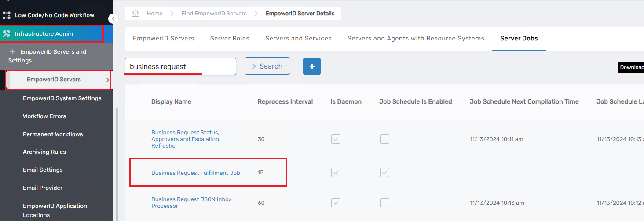The width and height of the screenshot is (644, 221).
Task: Toggle Is Daemon for Business Request Fulfillment Job
Action: point(336,173)
